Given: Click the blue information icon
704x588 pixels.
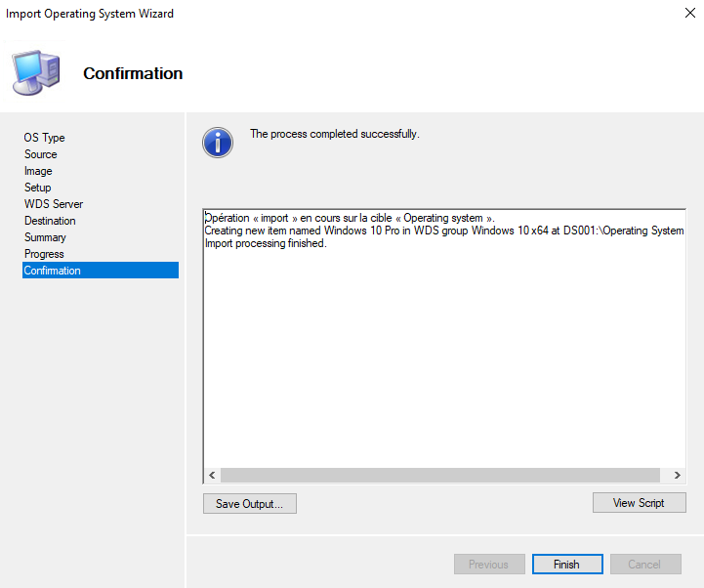Looking at the screenshot, I should 218,143.
